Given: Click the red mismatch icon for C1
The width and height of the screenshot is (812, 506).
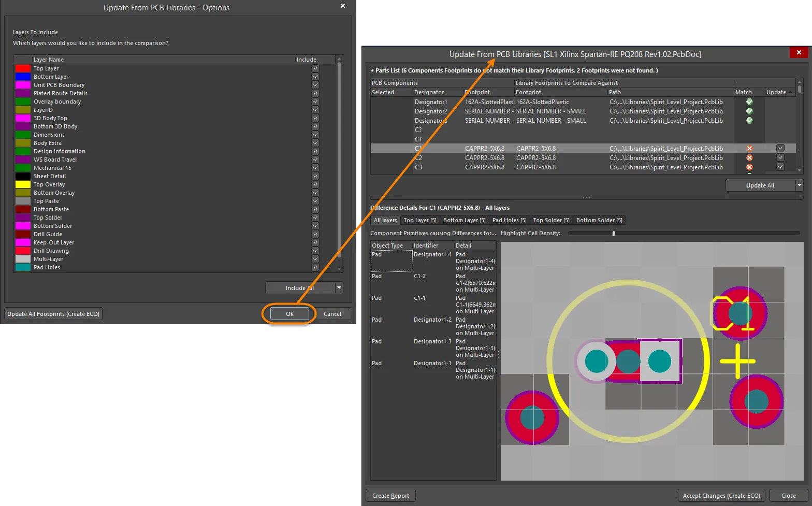Looking at the screenshot, I should (x=749, y=149).
